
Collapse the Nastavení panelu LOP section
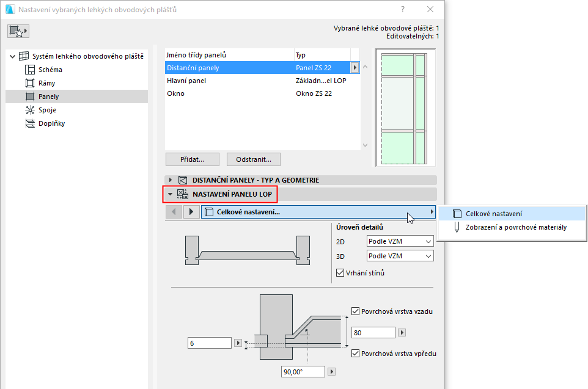click(170, 194)
